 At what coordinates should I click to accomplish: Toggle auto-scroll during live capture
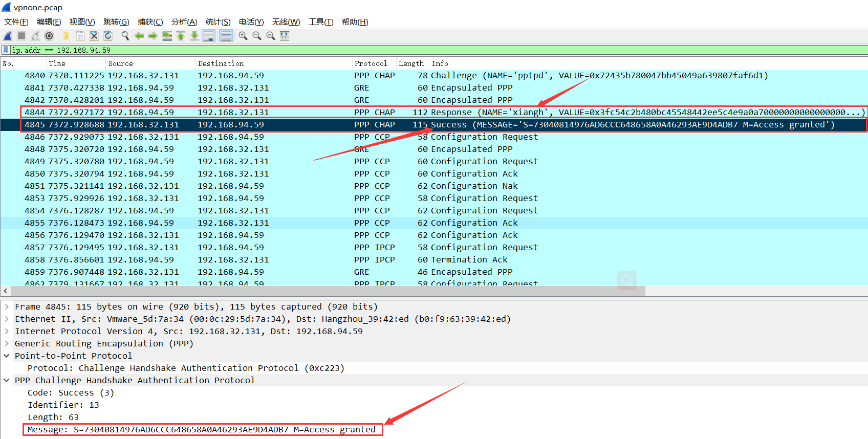click(208, 36)
